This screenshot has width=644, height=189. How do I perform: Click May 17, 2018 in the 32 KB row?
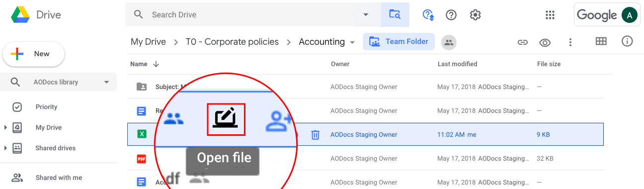click(456, 159)
